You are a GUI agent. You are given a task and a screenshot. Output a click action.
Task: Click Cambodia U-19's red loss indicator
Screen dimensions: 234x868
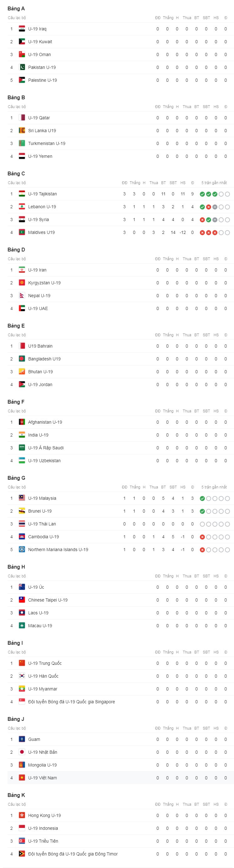202,537
